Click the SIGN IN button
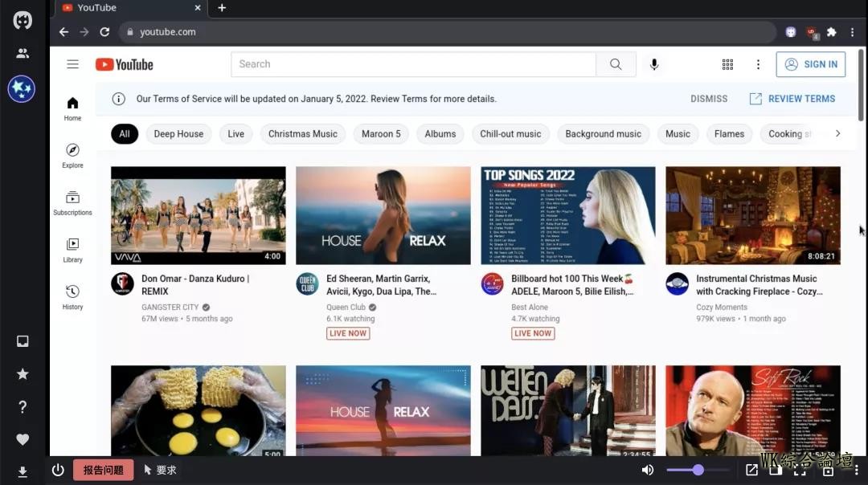The height and width of the screenshot is (485, 868). point(810,64)
